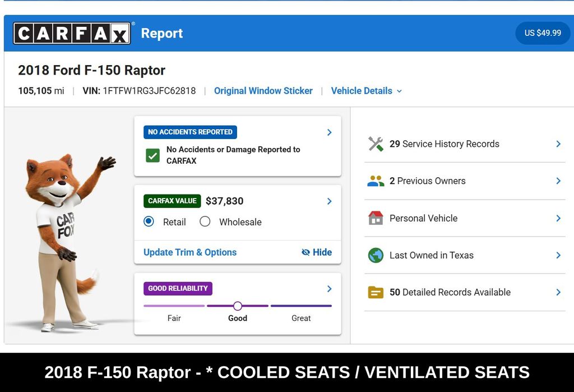
Task: Click the $37,830 value amount
Action: tap(224, 201)
